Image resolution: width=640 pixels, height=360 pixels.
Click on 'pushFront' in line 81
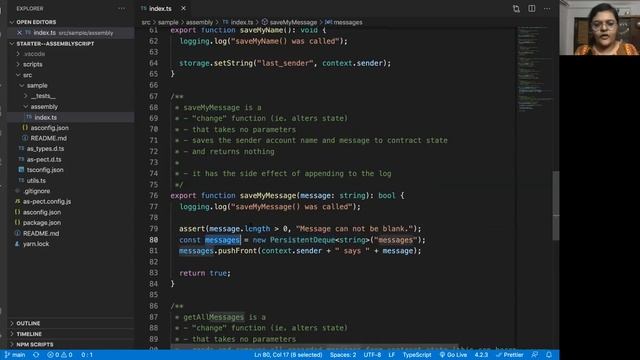tap(237, 251)
